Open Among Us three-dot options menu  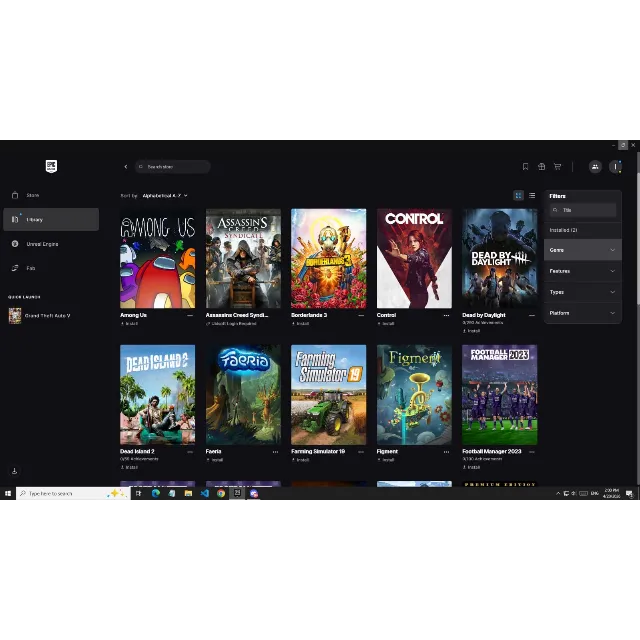(190, 316)
